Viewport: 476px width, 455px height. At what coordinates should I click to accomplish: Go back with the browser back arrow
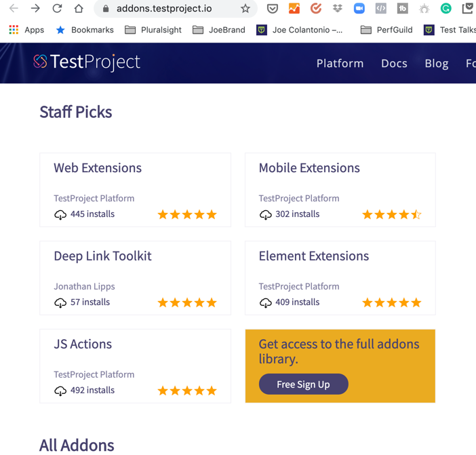(14, 9)
